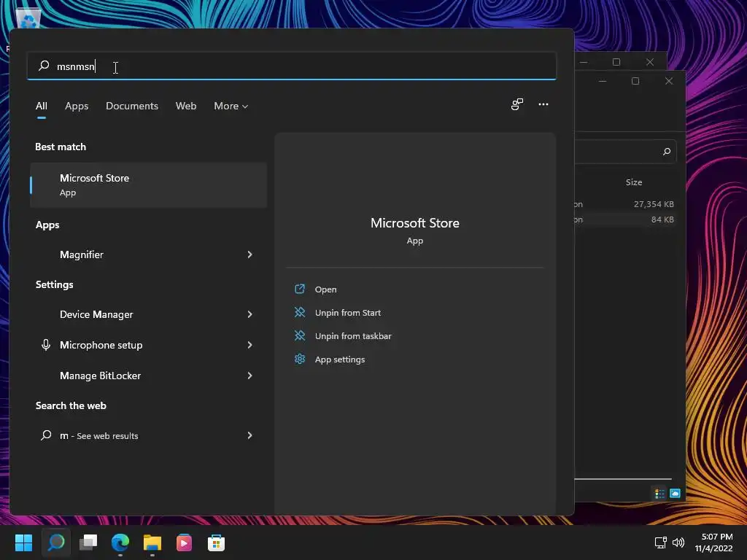Expand Manage BitLocker chevron arrow
This screenshot has height=560, width=747.
(x=249, y=376)
